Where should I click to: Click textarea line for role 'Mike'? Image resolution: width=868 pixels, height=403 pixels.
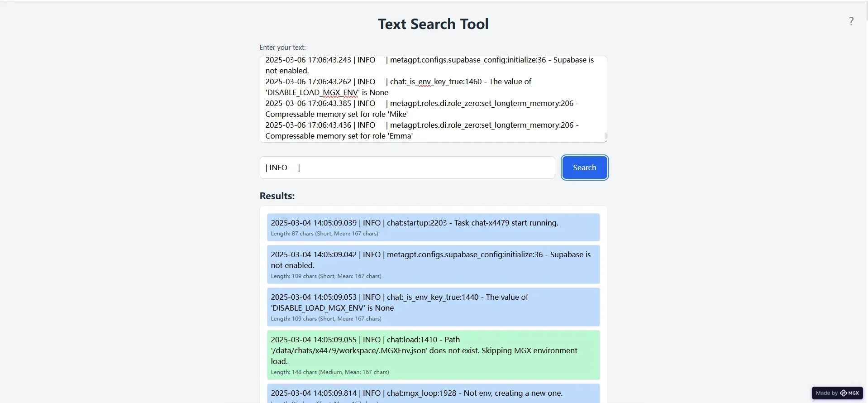point(422,109)
